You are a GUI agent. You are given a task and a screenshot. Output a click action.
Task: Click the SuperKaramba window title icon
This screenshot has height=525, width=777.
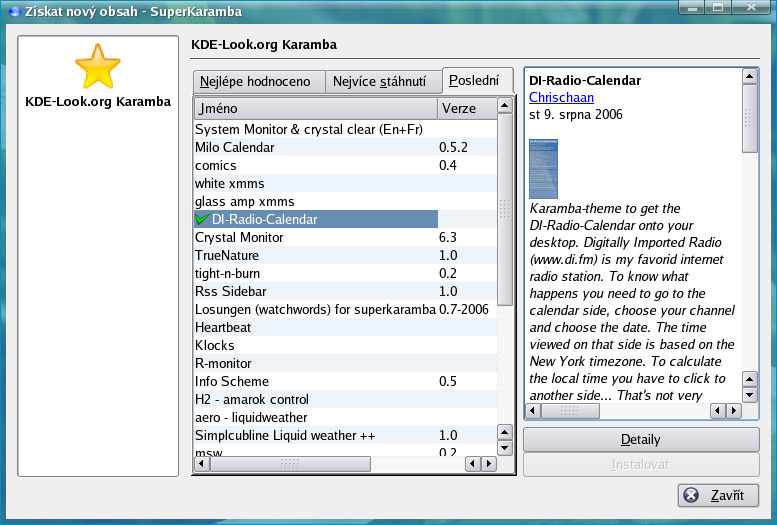click(14, 11)
